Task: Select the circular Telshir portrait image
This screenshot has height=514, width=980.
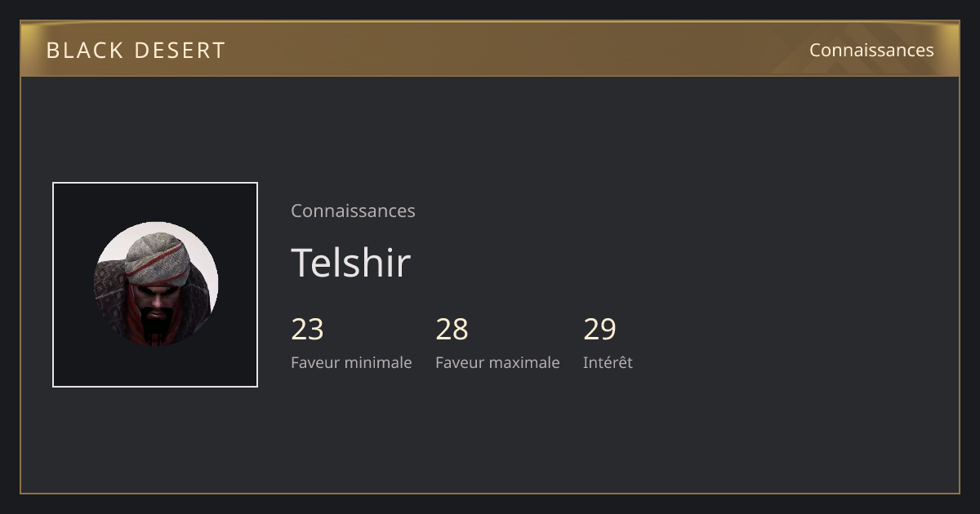Action: click(x=155, y=284)
